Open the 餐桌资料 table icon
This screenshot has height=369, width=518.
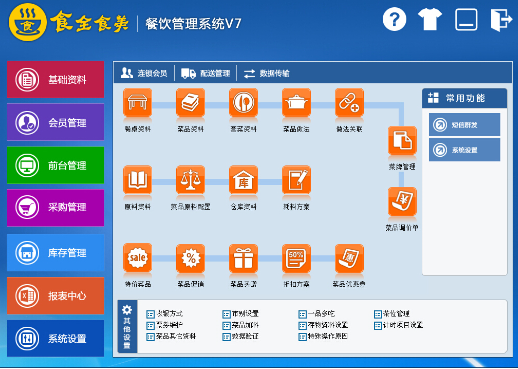click(x=137, y=103)
